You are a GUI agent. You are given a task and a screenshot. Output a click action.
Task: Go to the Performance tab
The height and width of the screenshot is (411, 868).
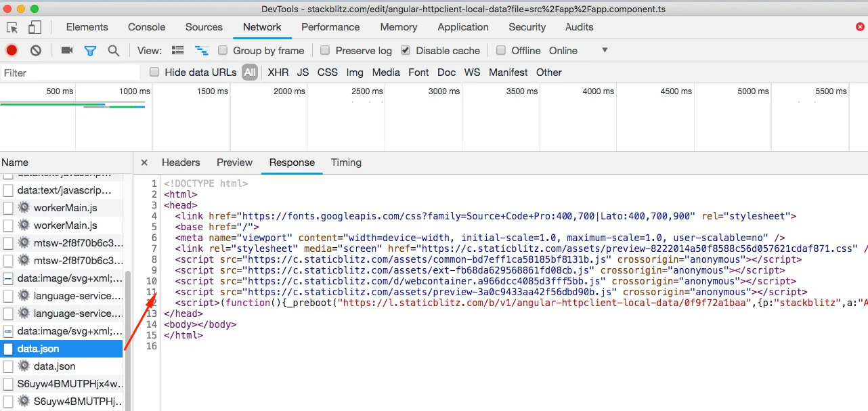coord(330,27)
